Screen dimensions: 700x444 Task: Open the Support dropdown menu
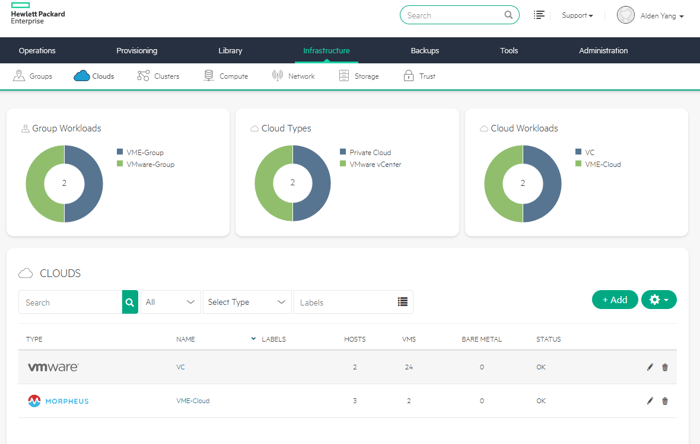pyautogui.click(x=577, y=15)
